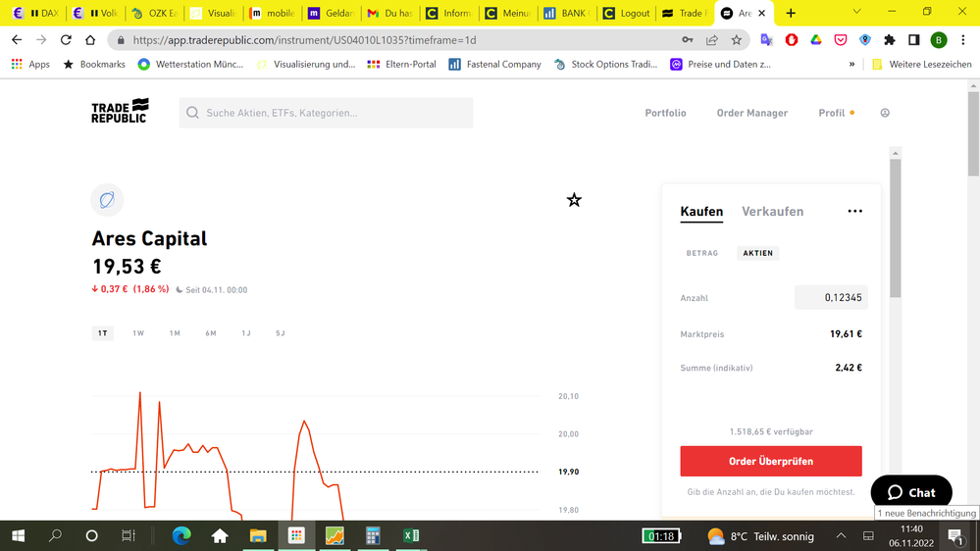Click the browser bookmark star icon
Screen dimensions: 980x551
pos(737,40)
